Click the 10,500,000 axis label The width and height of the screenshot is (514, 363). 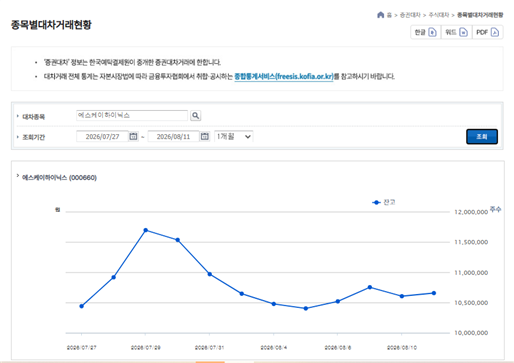pos(471,303)
